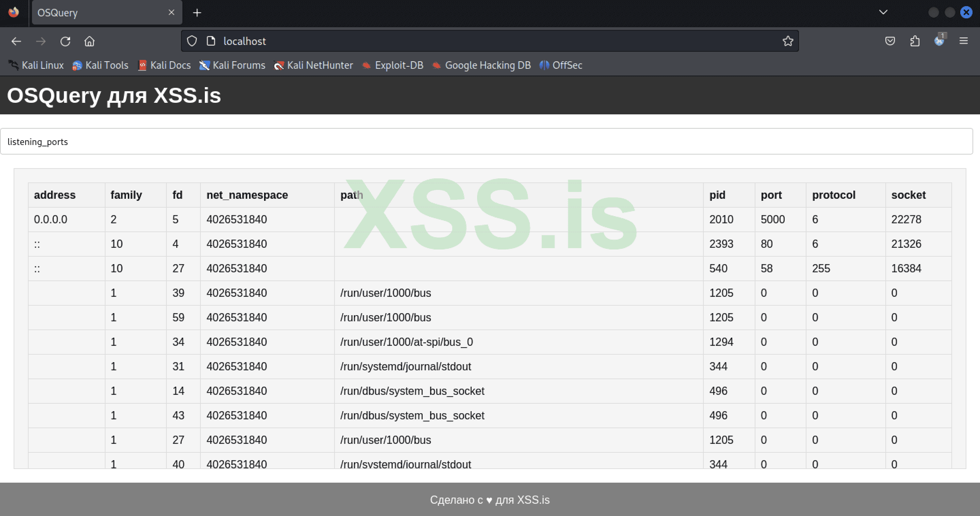
Task: Open a new tab with the plus button
Action: click(197, 13)
